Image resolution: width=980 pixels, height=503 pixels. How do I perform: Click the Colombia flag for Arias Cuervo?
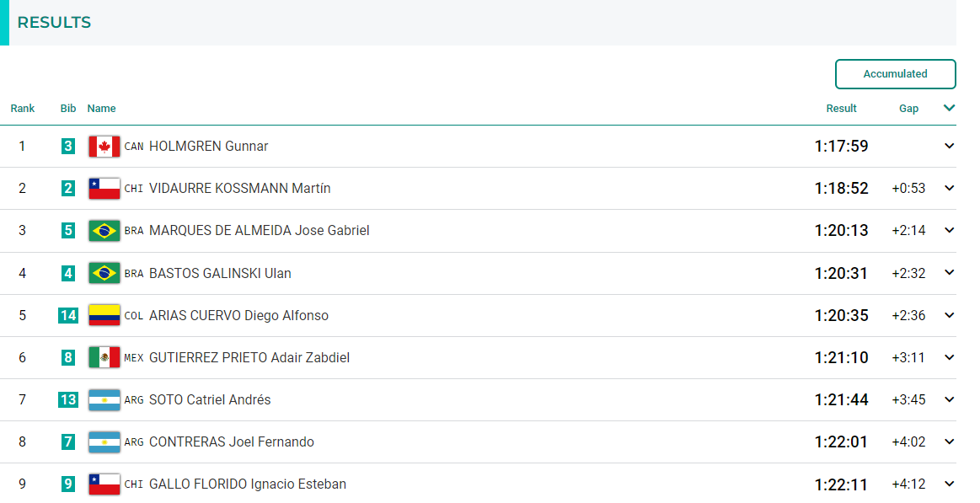coord(104,316)
